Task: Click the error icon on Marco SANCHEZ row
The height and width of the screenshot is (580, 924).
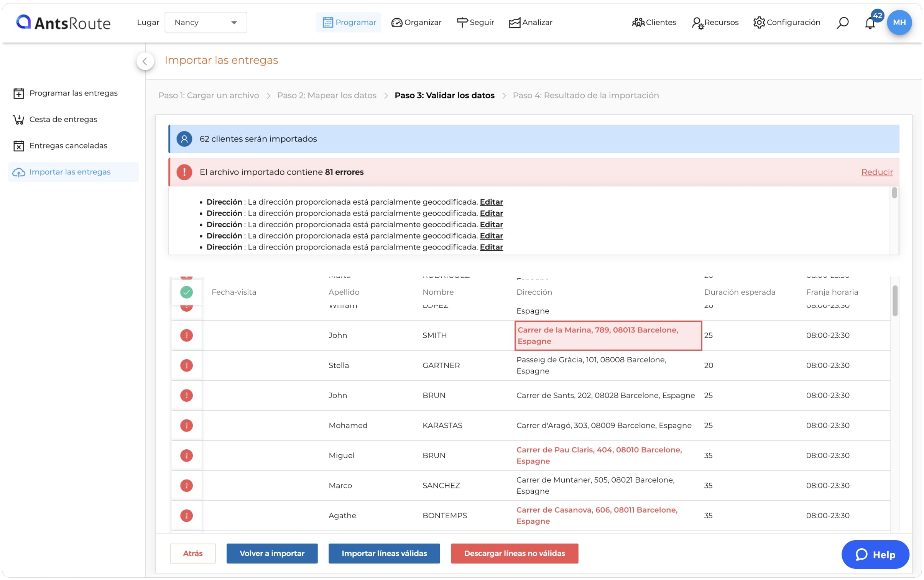Action: (186, 486)
